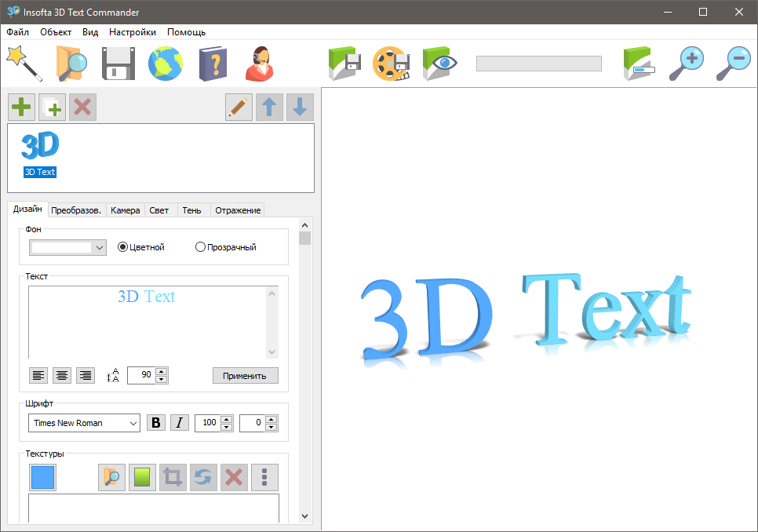Open Times New Roman font dropdown
Screen dimensions: 758x532
point(84,423)
